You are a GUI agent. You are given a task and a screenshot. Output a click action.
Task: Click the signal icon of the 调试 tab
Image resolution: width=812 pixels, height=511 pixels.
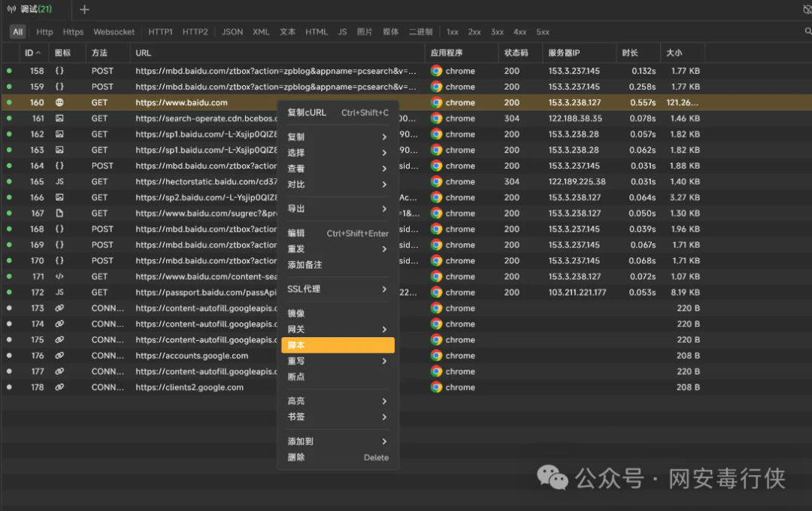(11, 9)
